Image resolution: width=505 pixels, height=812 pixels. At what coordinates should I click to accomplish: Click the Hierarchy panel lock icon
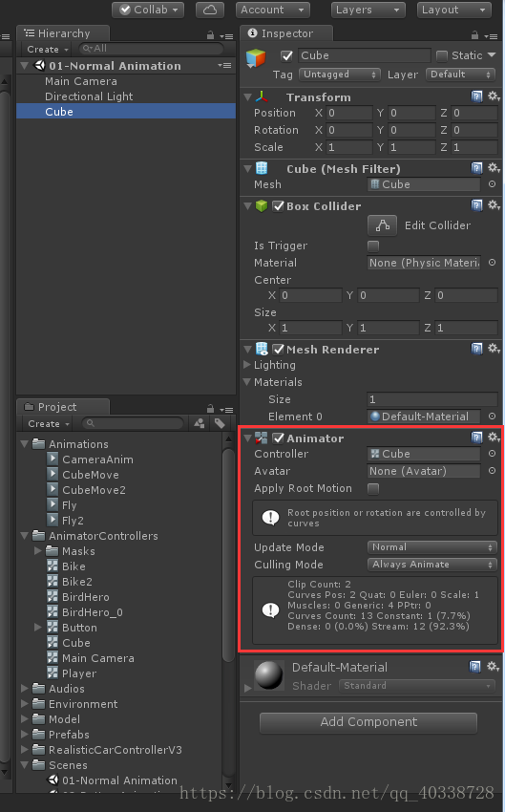click(211, 35)
